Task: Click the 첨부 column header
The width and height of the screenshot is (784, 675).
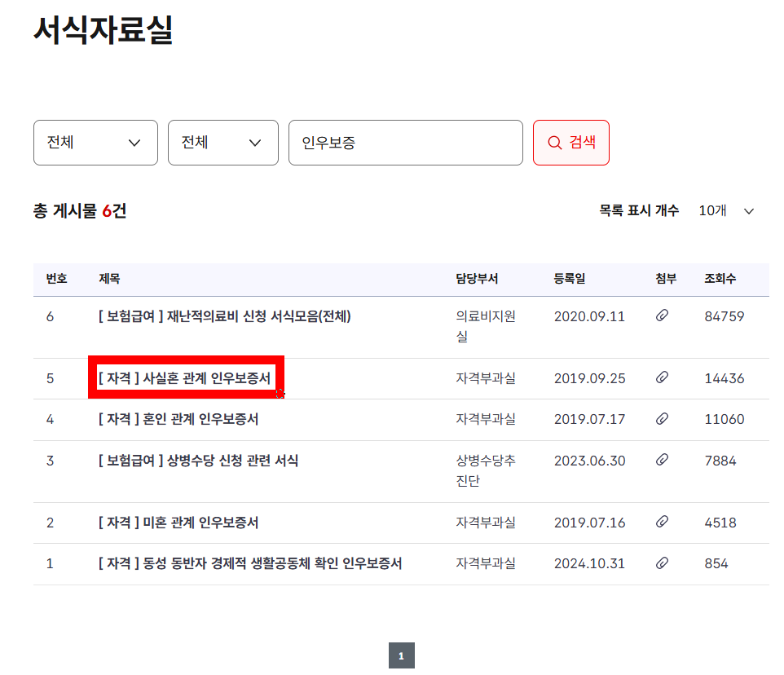Action: coord(666,279)
